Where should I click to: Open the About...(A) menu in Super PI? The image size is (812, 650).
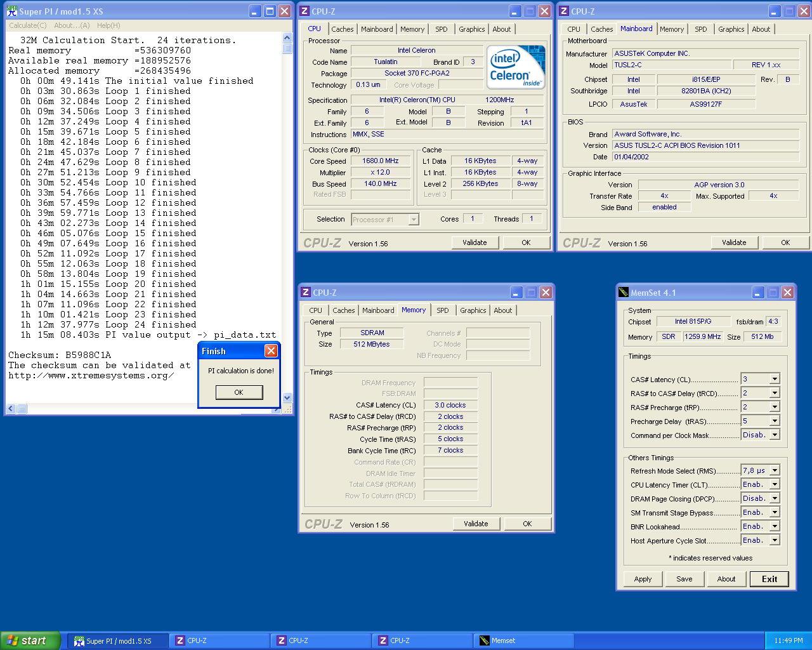click(72, 25)
